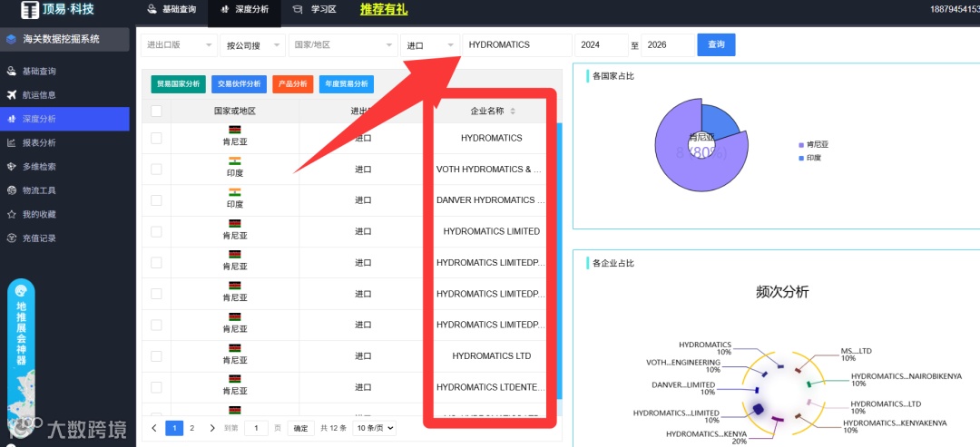Click the 海关数据挖掘系统 cube icon
Screen dimensions: 980x447
(11, 39)
